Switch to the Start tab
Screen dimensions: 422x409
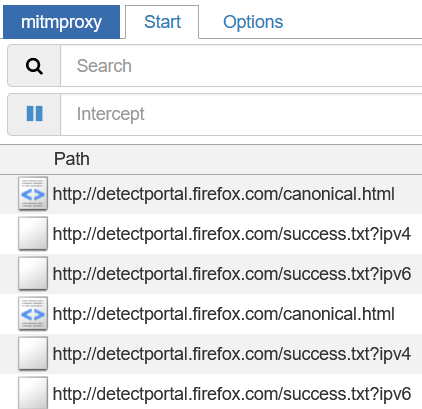162,22
